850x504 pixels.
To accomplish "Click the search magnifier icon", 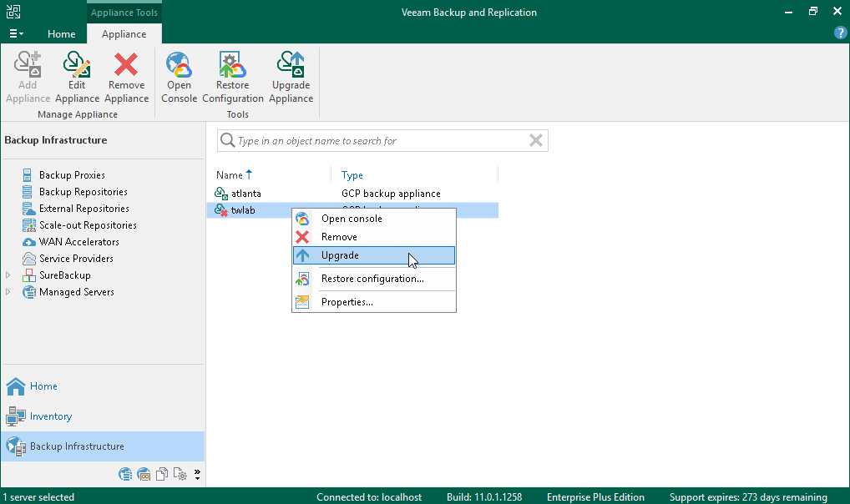I will [227, 140].
